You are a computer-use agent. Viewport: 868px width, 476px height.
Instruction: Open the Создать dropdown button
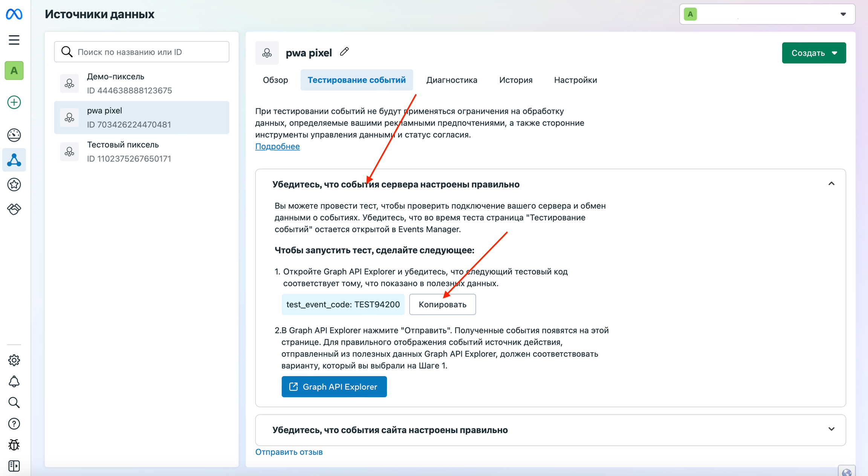(814, 53)
